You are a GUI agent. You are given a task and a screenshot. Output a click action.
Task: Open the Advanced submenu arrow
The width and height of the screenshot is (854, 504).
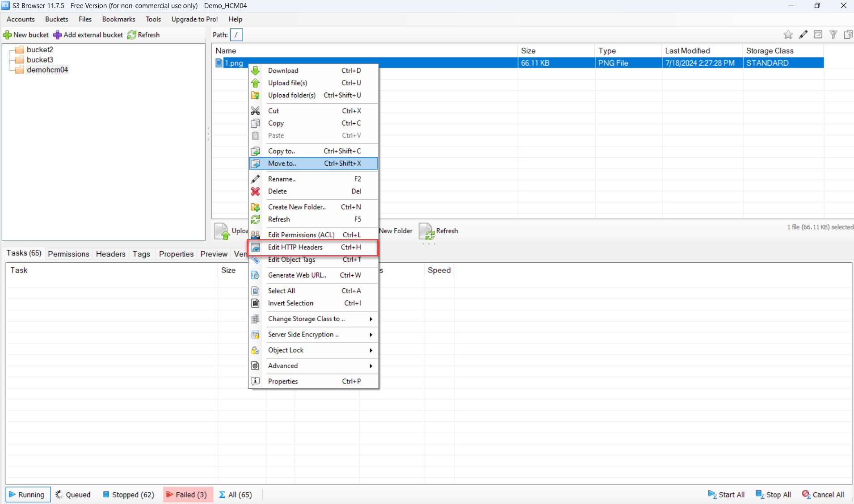[x=370, y=366]
